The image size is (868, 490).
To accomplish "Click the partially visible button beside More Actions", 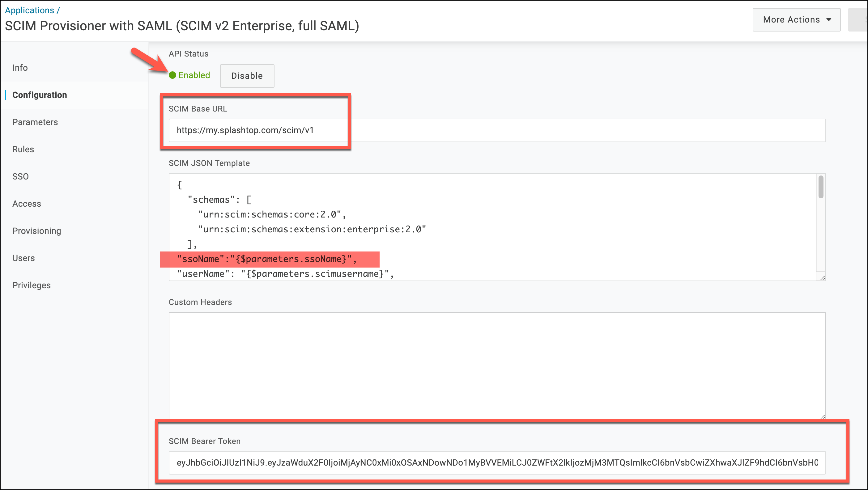I will point(857,19).
